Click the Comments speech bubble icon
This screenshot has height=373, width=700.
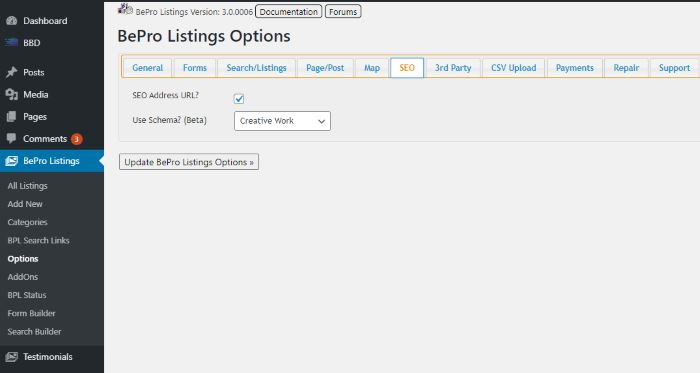(12, 138)
